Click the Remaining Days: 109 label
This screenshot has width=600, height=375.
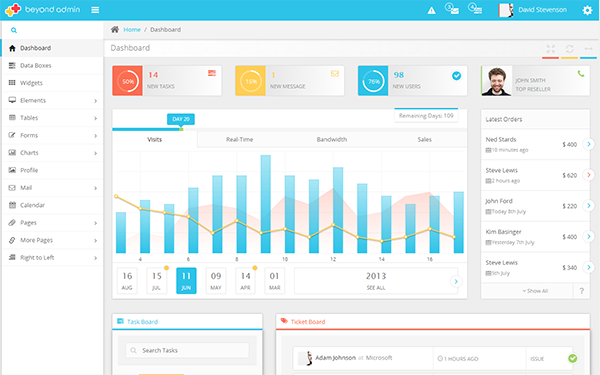tap(426, 116)
